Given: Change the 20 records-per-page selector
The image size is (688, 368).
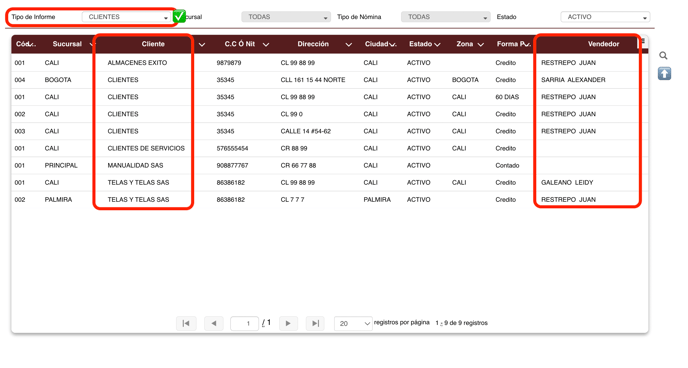Looking at the screenshot, I should 353,323.
